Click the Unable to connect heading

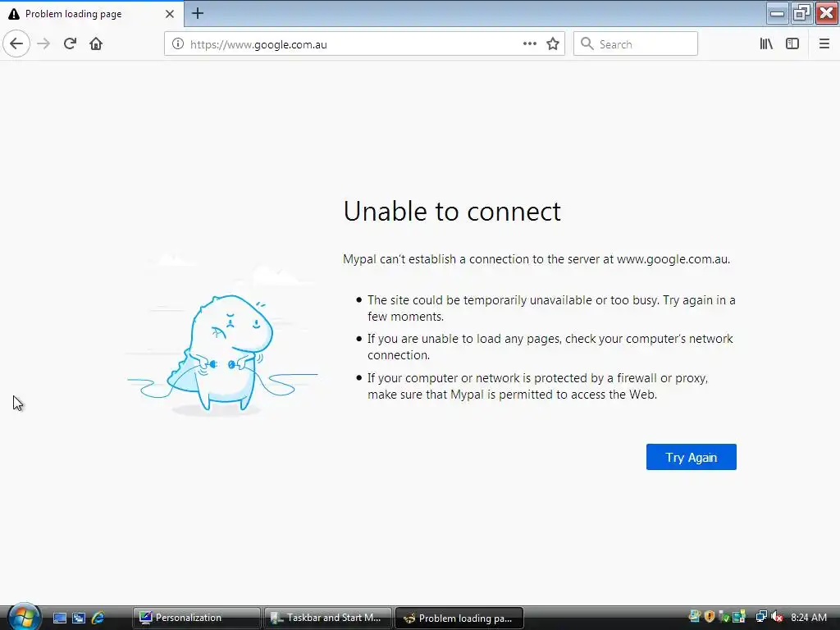[x=452, y=211]
